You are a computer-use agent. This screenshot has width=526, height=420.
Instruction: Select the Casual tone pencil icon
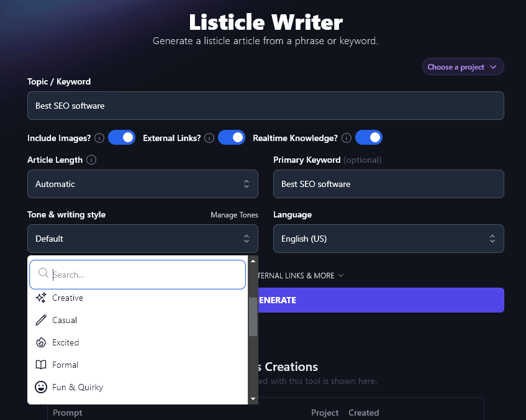tap(42, 320)
